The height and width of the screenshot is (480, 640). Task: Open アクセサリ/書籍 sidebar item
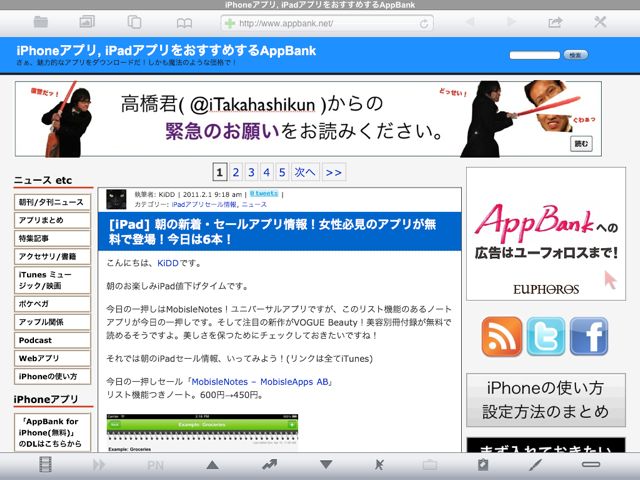[52, 256]
